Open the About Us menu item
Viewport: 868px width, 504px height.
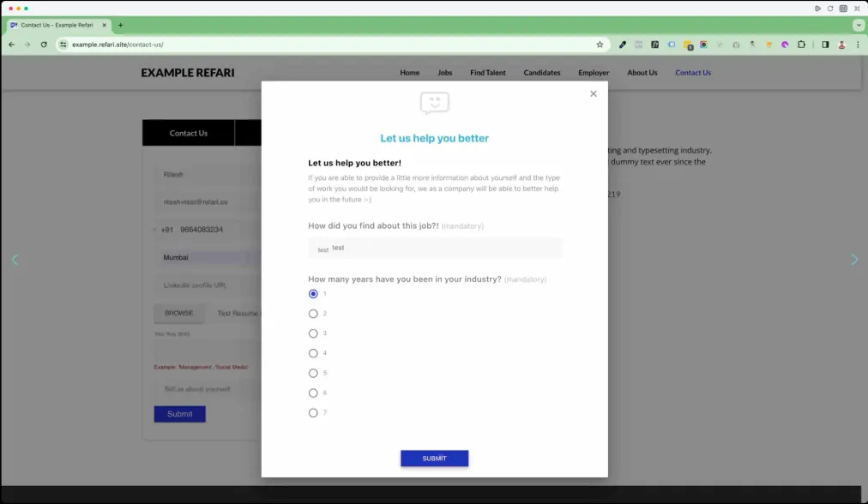[x=642, y=73]
